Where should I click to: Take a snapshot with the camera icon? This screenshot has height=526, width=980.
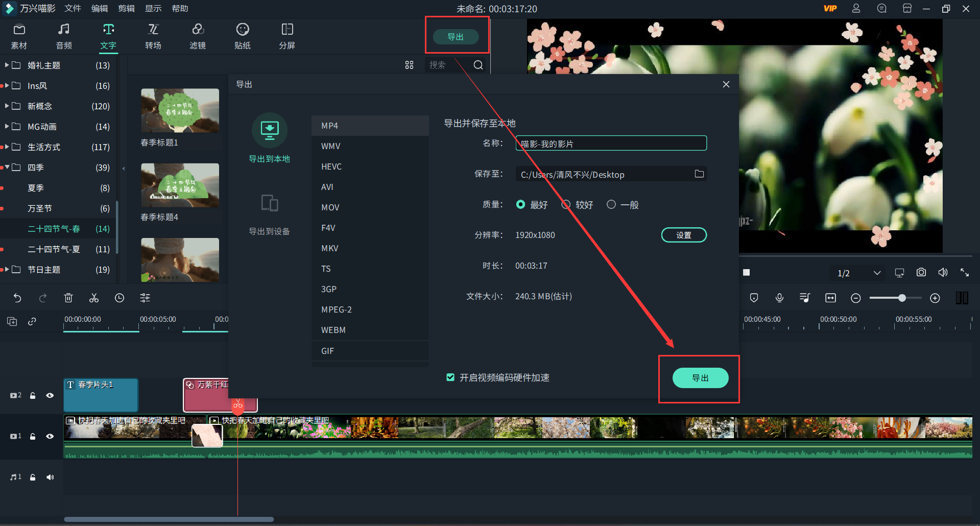pyautogui.click(x=921, y=272)
